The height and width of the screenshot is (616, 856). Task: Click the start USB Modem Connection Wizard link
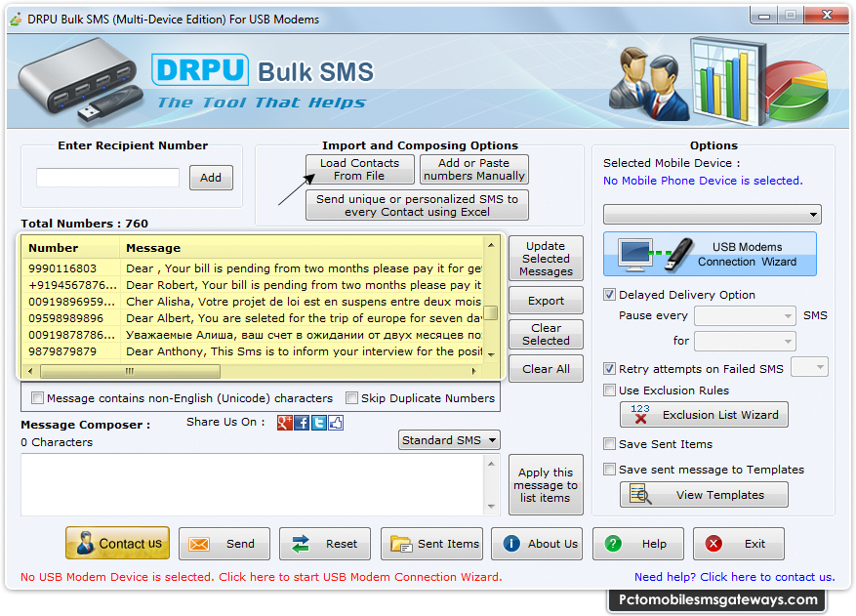tap(261, 577)
